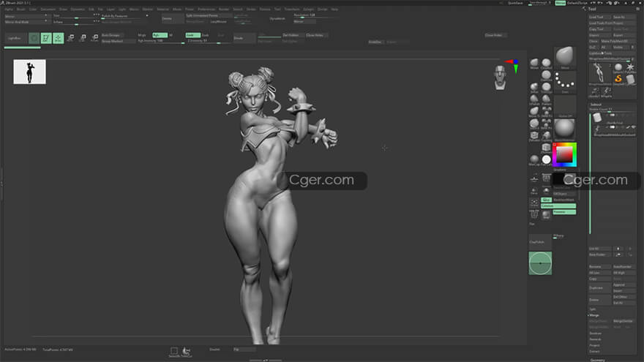Select the ZModeler brush icon

click(534, 136)
